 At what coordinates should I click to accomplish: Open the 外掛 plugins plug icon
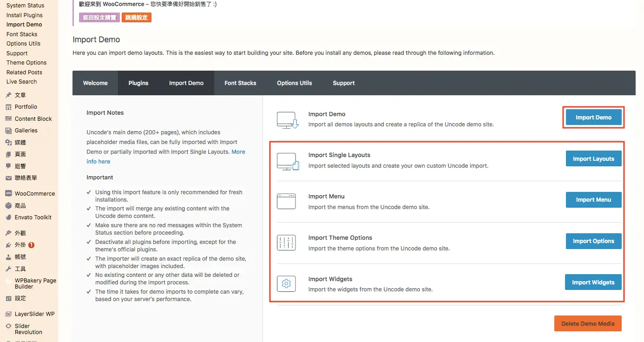pyautogui.click(x=8, y=245)
